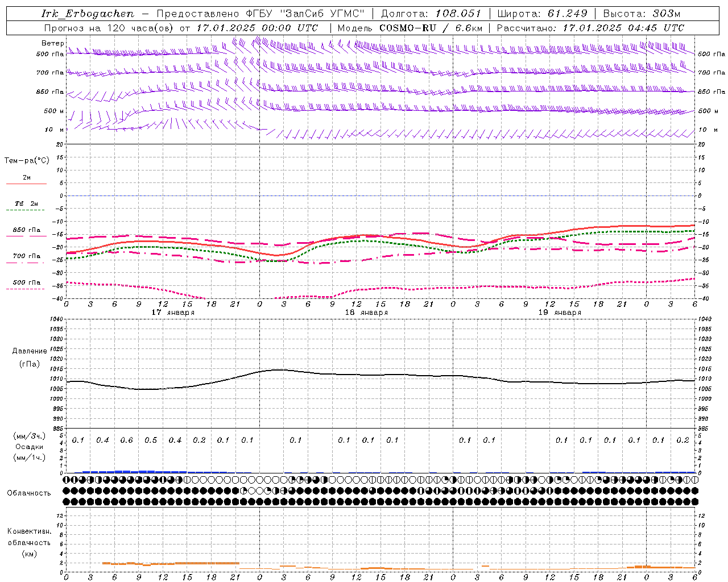Click the date label "17 января"
Image resolution: width=728 pixels, height=582 pixels.
click(x=173, y=313)
